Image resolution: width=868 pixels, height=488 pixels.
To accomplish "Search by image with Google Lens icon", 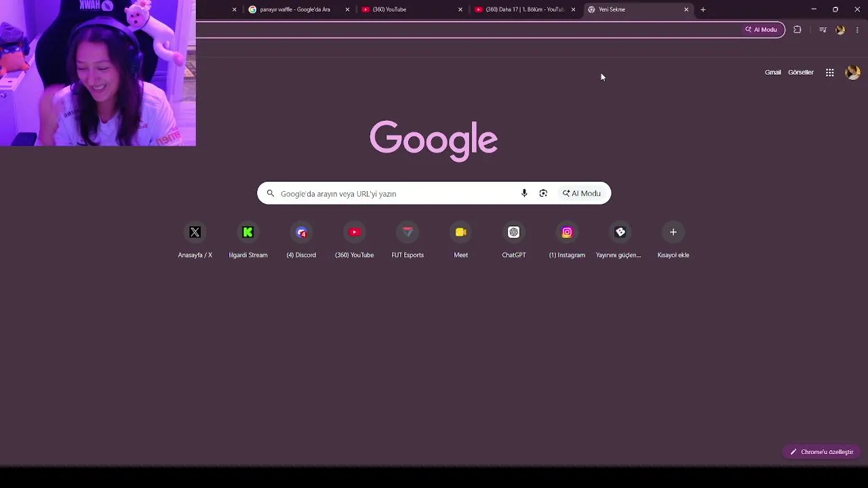I will point(543,193).
